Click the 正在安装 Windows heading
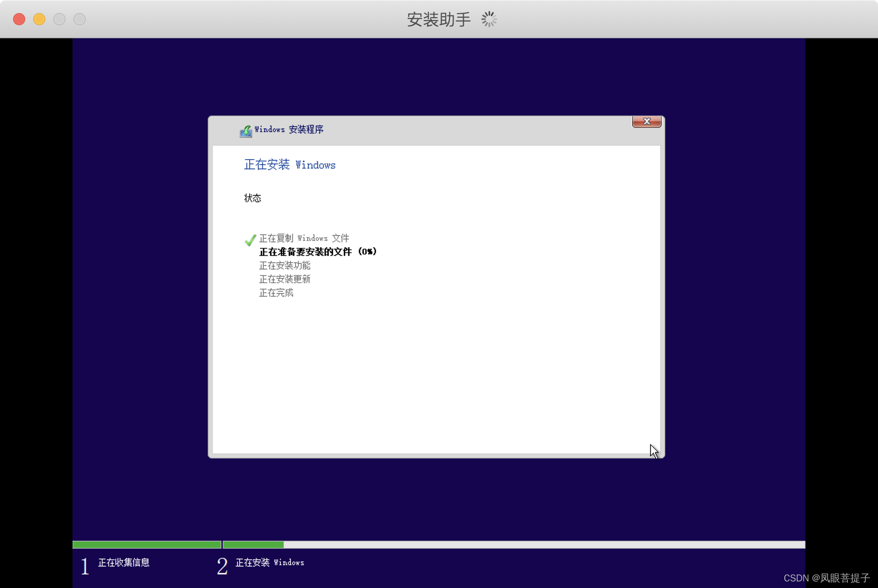This screenshot has height=588, width=878. coord(290,165)
